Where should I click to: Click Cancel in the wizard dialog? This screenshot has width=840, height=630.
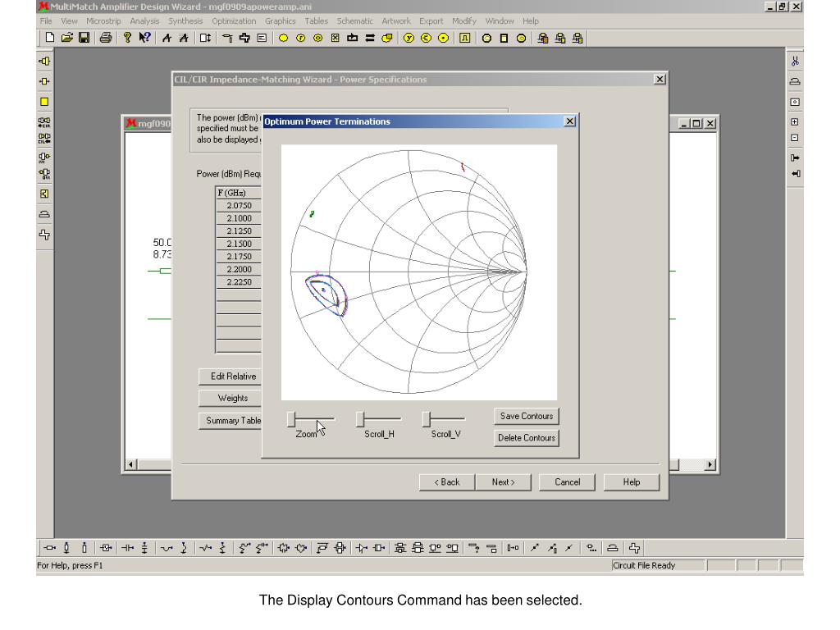pyautogui.click(x=568, y=482)
